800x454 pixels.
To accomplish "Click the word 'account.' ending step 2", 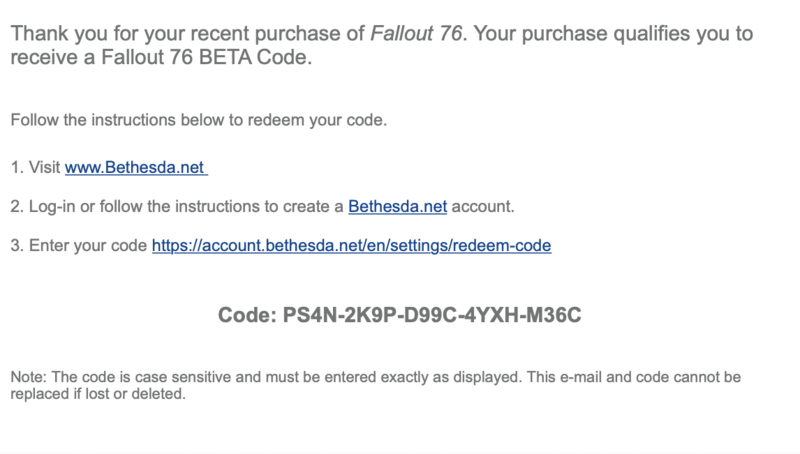I will pyautogui.click(x=483, y=207).
